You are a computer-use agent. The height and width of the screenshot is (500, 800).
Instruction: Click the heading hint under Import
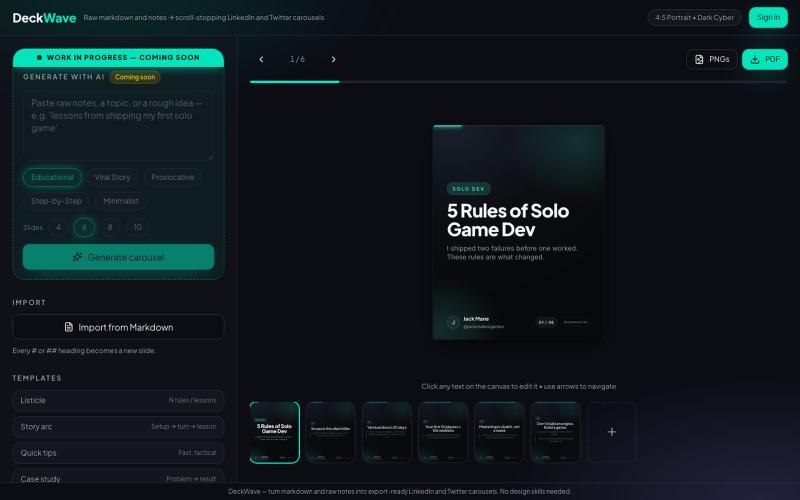coord(84,351)
